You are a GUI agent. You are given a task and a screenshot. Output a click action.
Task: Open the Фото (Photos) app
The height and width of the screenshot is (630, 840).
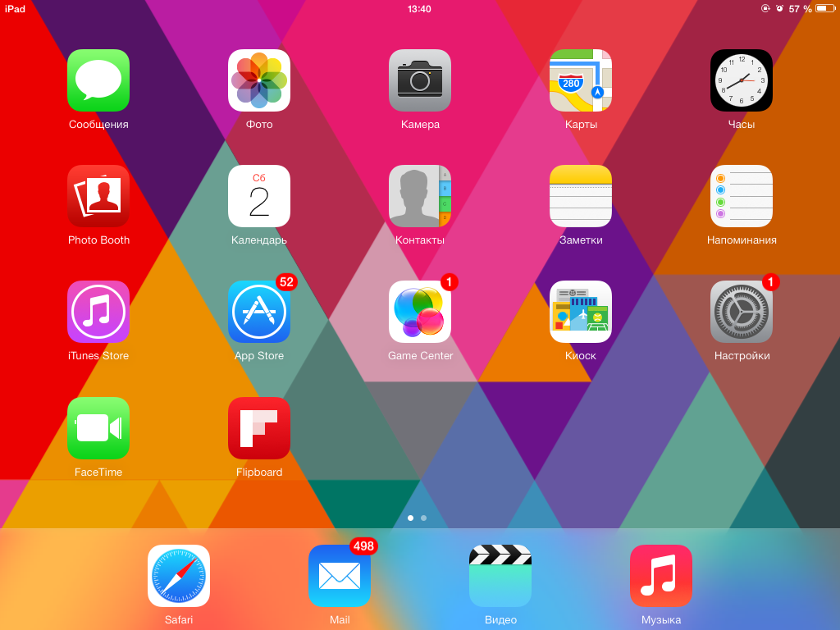click(x=259, y=80)
